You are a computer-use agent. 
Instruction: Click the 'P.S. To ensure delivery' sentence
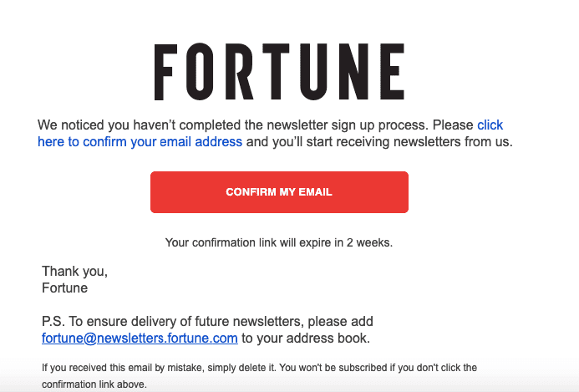point(207,322)
